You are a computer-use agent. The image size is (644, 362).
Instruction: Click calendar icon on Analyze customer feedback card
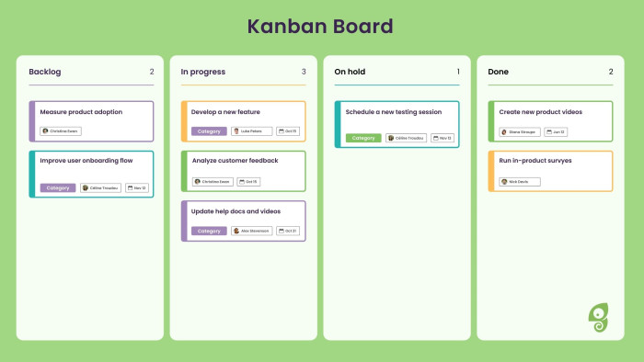click(242, 182)
